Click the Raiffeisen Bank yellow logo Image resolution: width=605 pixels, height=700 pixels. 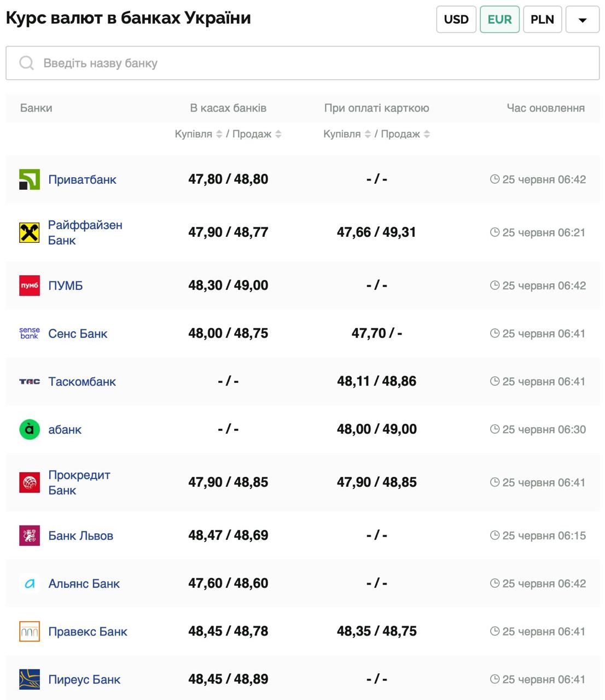tap(30, 233)
